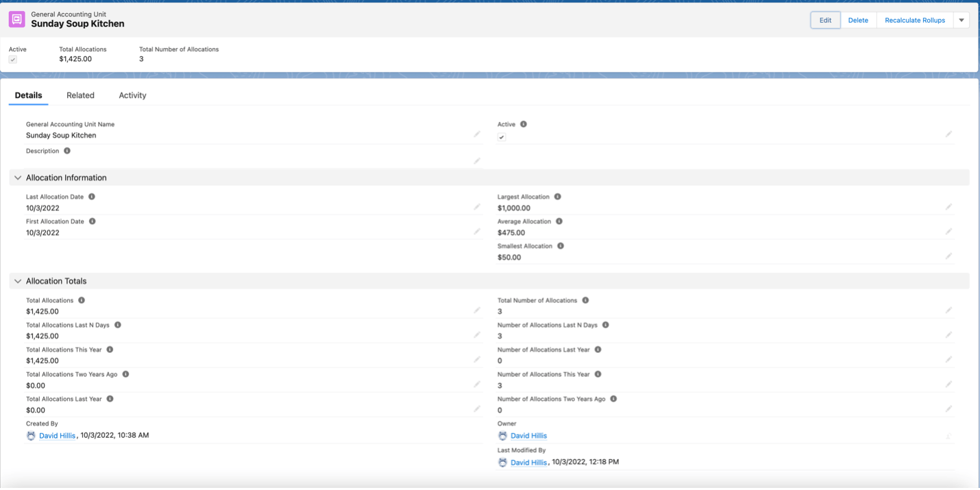
Task: Collapse the Allocation Information section
Action: (x=18, y=177)
